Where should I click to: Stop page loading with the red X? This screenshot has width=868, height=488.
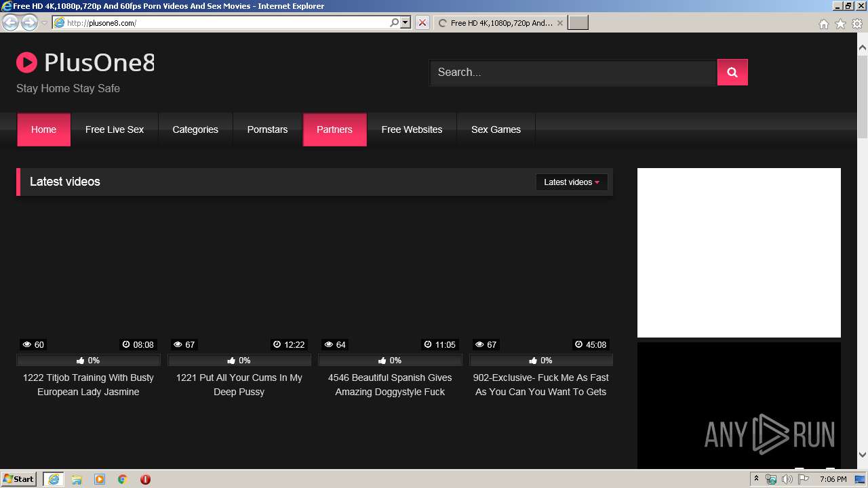coord(422,22)
